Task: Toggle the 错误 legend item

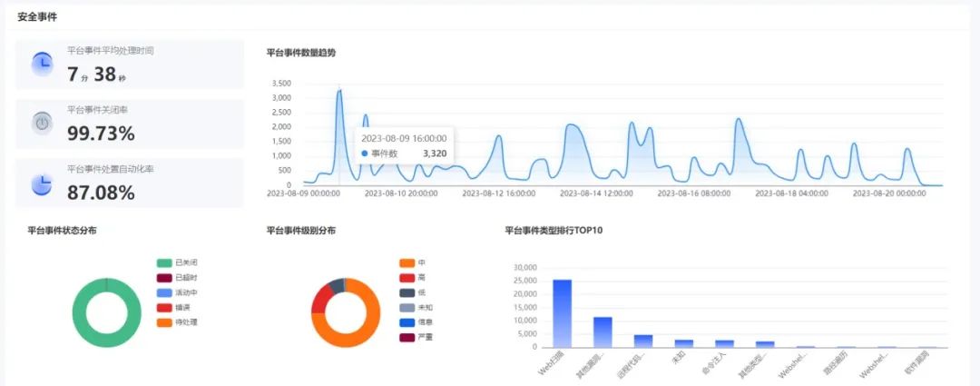Action: [164, 307]
